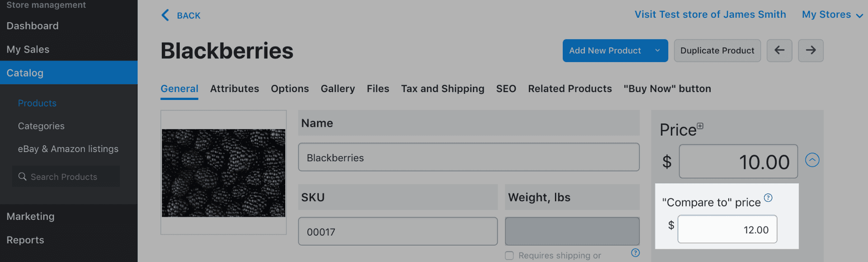Visit Test store of James Smith link
This screenshot has width=868, height=262.
[x=710, y=14]
